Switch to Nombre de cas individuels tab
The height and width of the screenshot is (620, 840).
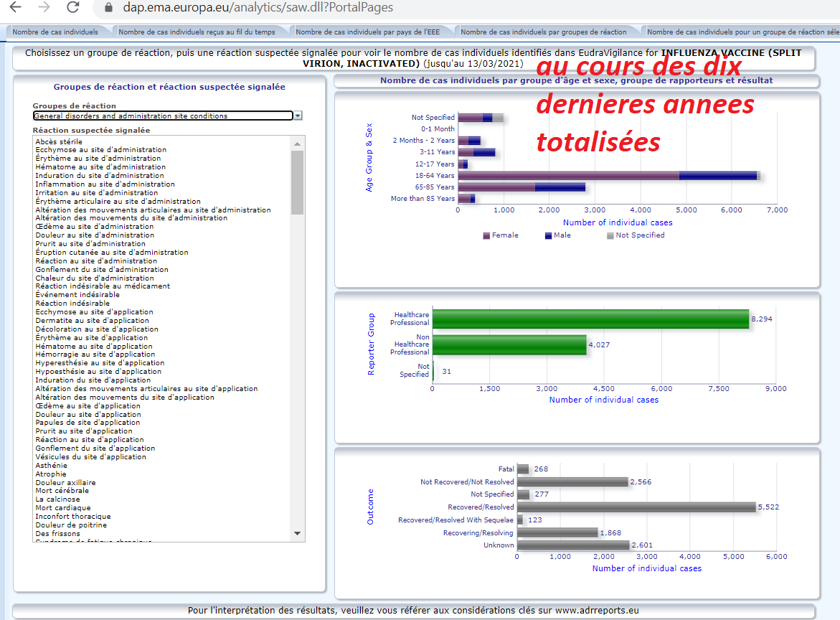tap(55, 32)
